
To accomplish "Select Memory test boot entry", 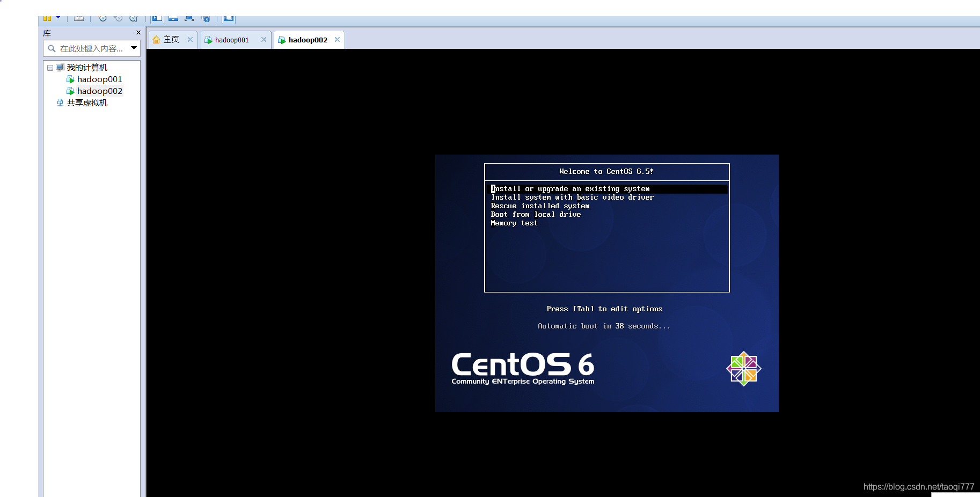I will 514,223.
